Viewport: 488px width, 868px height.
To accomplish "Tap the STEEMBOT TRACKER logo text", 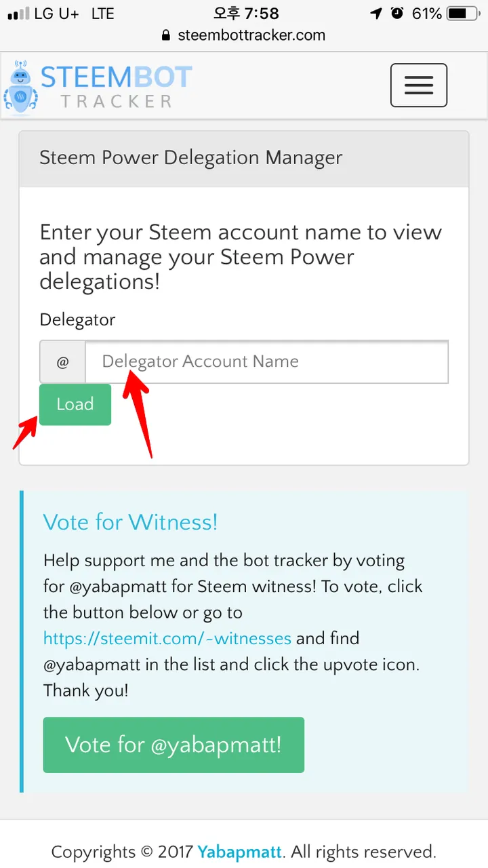I will [x=117, y=87].
